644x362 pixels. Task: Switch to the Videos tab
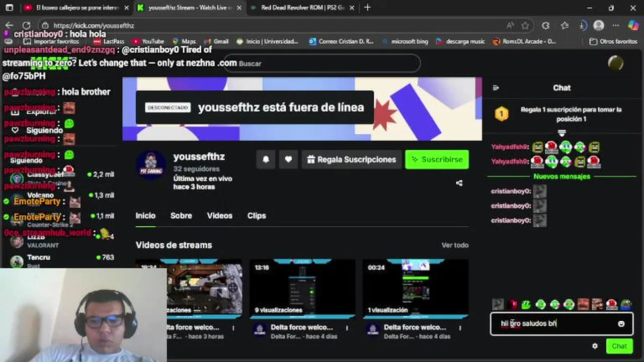click(219, 215)
